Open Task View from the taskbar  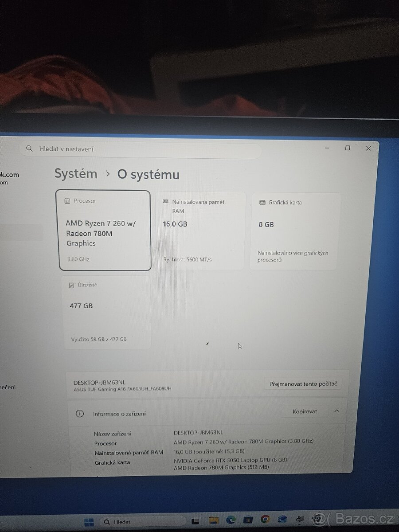tap(195, 521)
